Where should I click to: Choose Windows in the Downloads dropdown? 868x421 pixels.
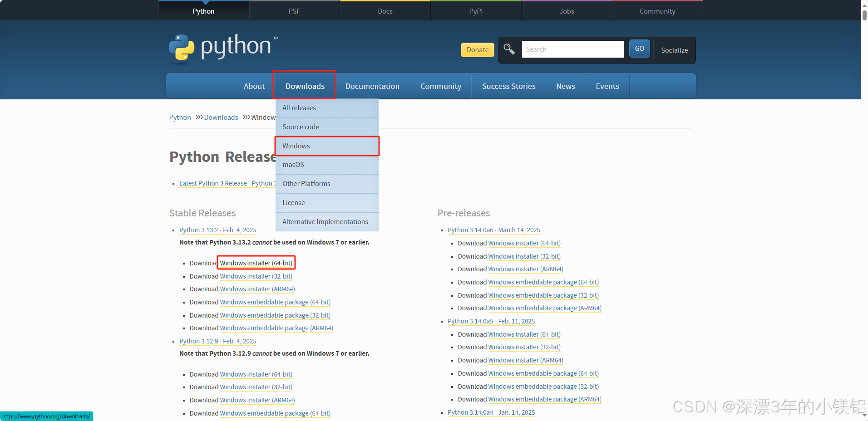(327, 146)
